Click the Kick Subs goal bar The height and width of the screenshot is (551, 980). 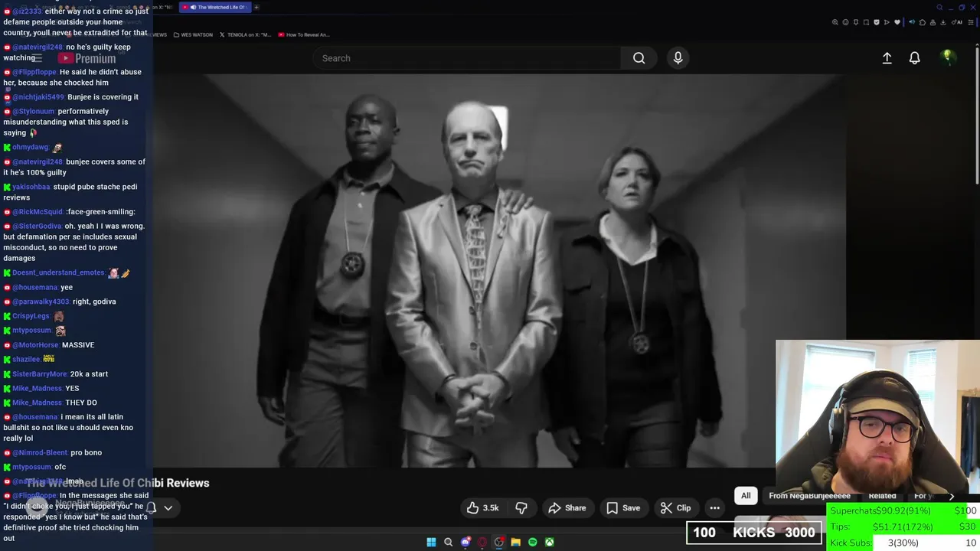[x=903, y=543]
